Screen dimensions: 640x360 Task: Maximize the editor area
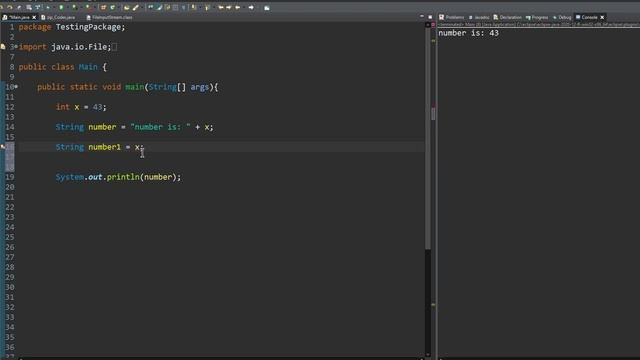[430, 17]
